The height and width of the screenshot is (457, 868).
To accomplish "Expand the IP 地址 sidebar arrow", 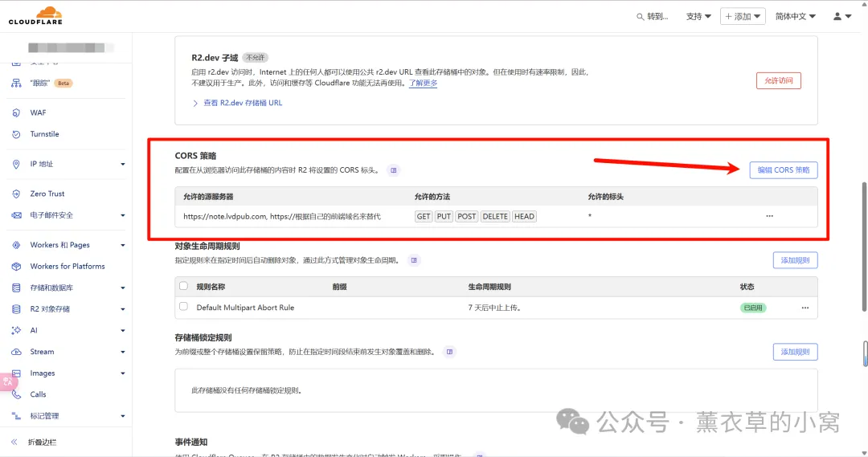I will click(x=123, y=165).
